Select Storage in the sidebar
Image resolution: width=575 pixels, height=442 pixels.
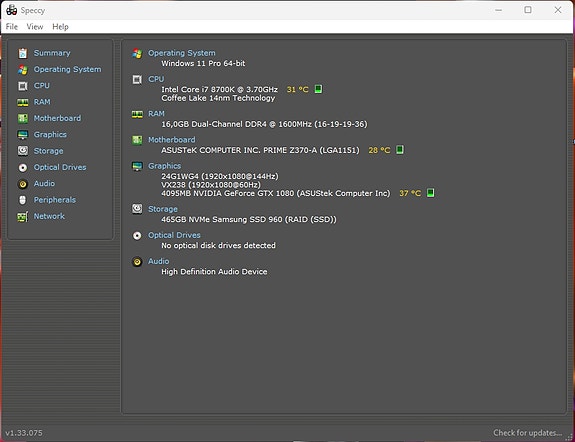point(48,151)
